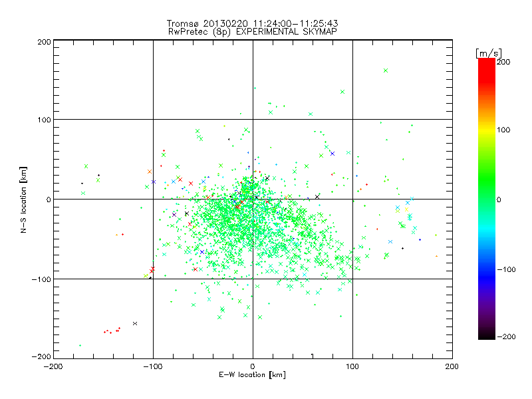The height and width of the screenshot is (399, 532).
Task: Select the colorbar tick label "0"
Action: click(499, 199)
